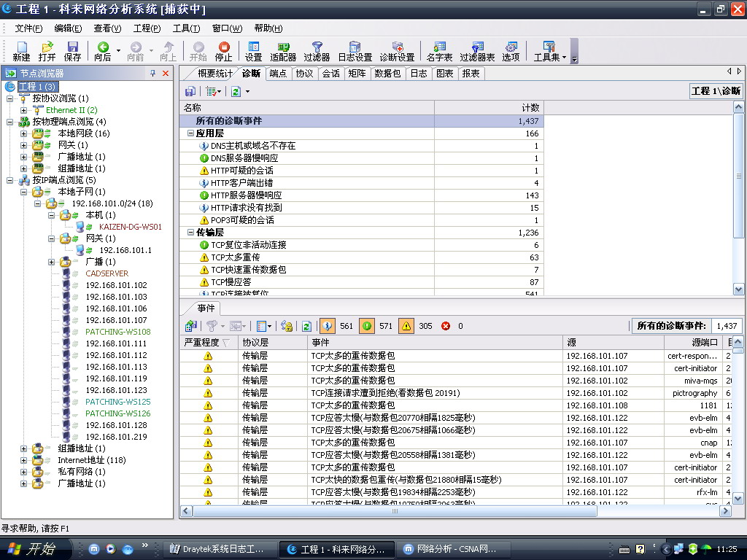Open 过滤器 (Filter) from the toolbar
Viewport: 747px width, 560px height.
click(317, 51)
